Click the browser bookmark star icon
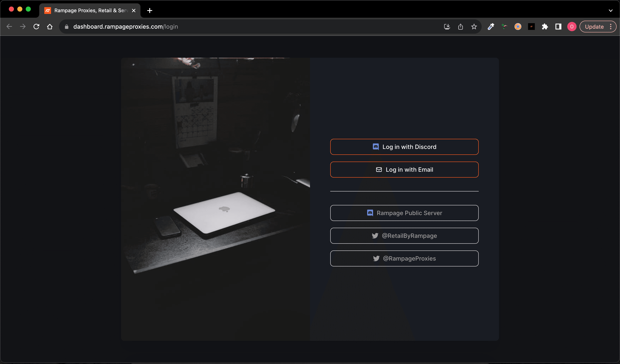The image size is (620, 364). [x=474, y=27]
